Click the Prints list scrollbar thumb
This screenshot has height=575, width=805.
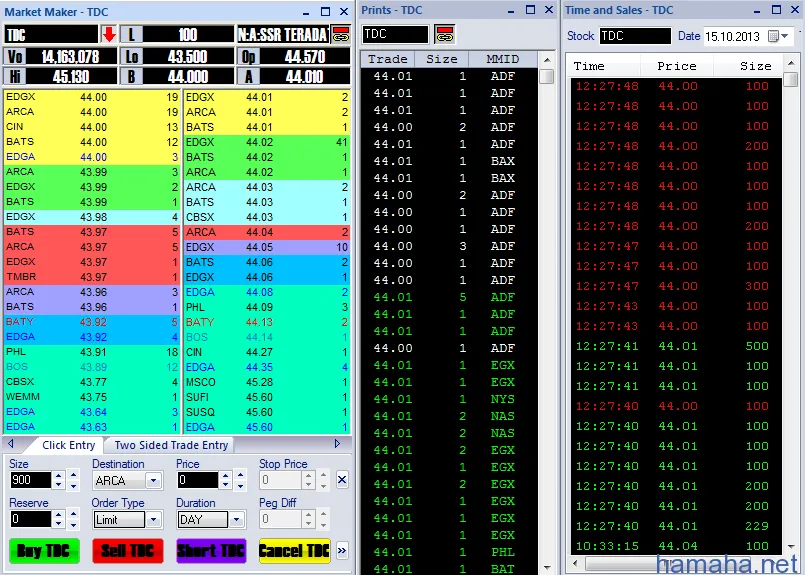pos(546,77)
